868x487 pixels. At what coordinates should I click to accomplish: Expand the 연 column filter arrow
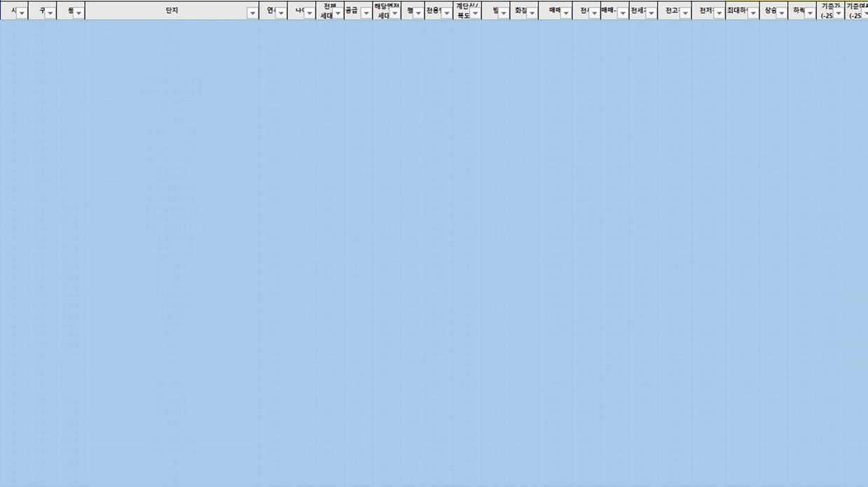click(x=281, y=13)
